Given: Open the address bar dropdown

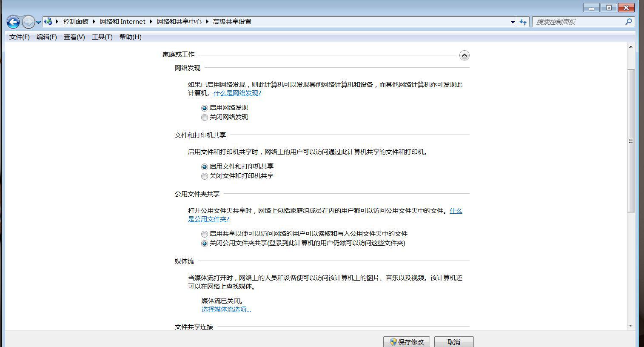Looking at the screenshot, I should click(x=513, y=22).
